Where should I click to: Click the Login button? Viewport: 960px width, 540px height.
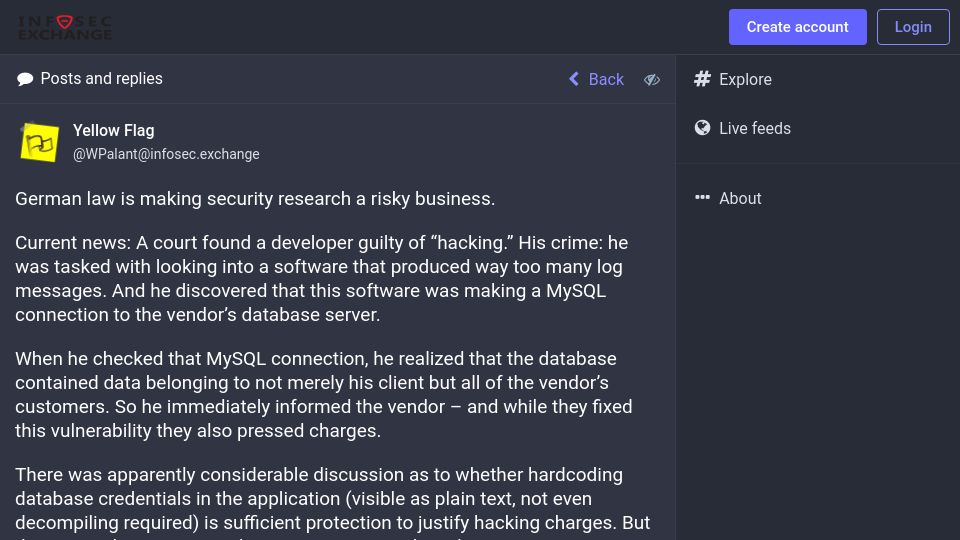[x=913, y=27]
